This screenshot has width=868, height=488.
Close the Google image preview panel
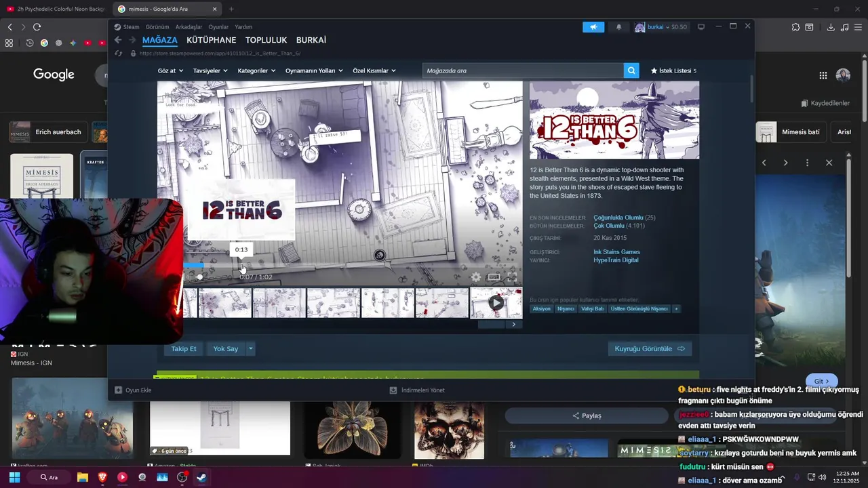pyautogui.click(x=829, y=163)
